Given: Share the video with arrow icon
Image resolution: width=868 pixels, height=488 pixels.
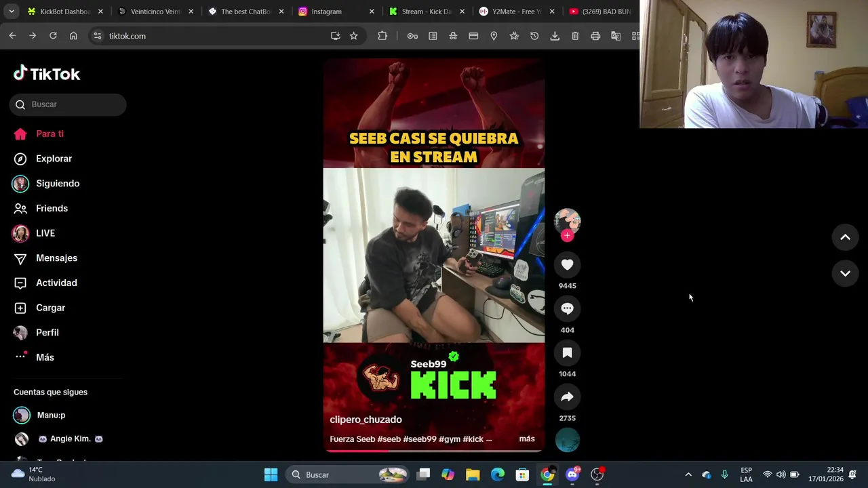Looking at the screenshot, I should (x=568, y=397).
